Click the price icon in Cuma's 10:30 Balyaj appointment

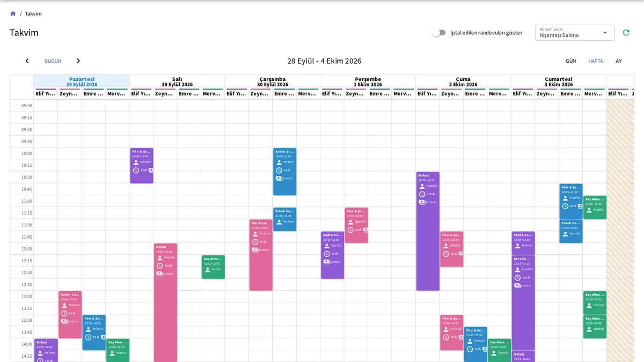422,202
